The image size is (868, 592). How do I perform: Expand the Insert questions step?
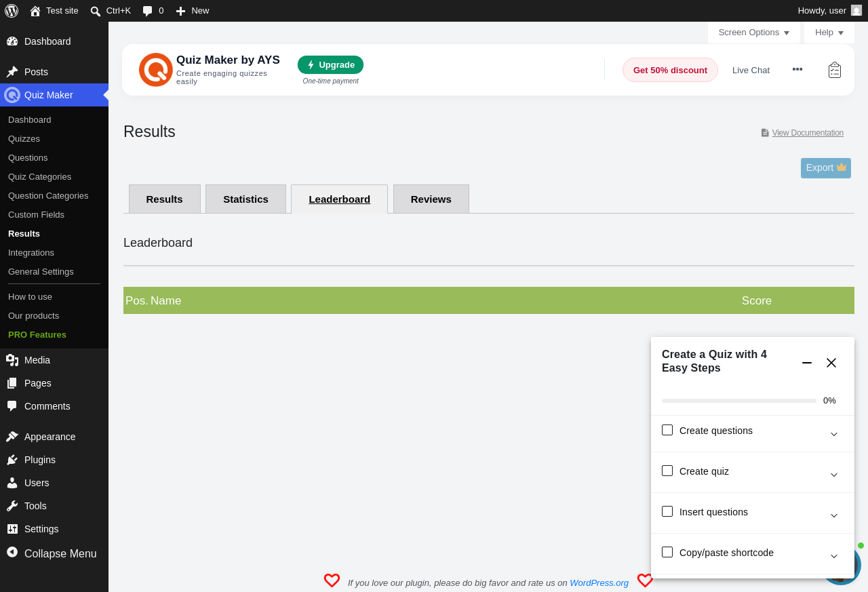834,515
